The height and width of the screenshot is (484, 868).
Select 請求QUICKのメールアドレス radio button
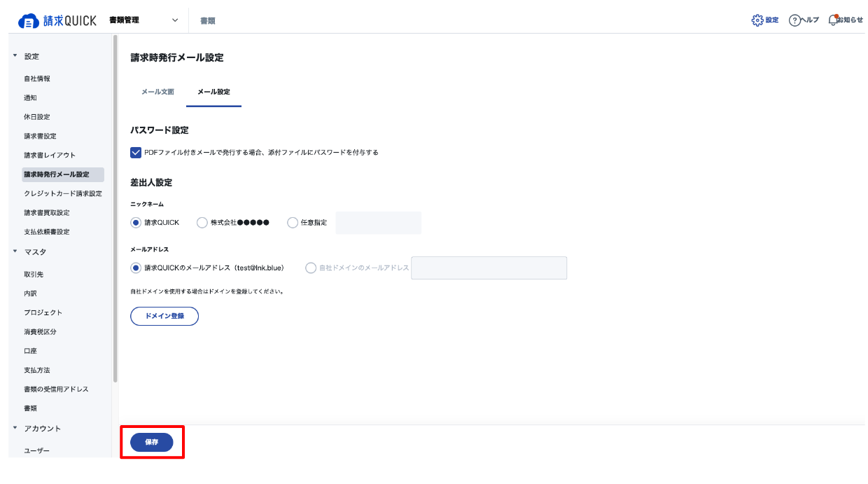tap(136, 268)
